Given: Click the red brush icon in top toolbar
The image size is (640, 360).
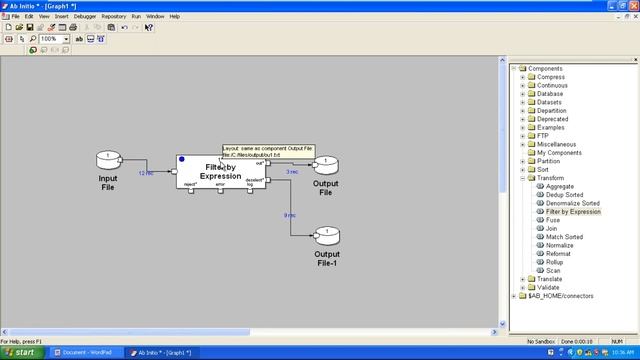Looking at the screenshot, I should 51,27.
